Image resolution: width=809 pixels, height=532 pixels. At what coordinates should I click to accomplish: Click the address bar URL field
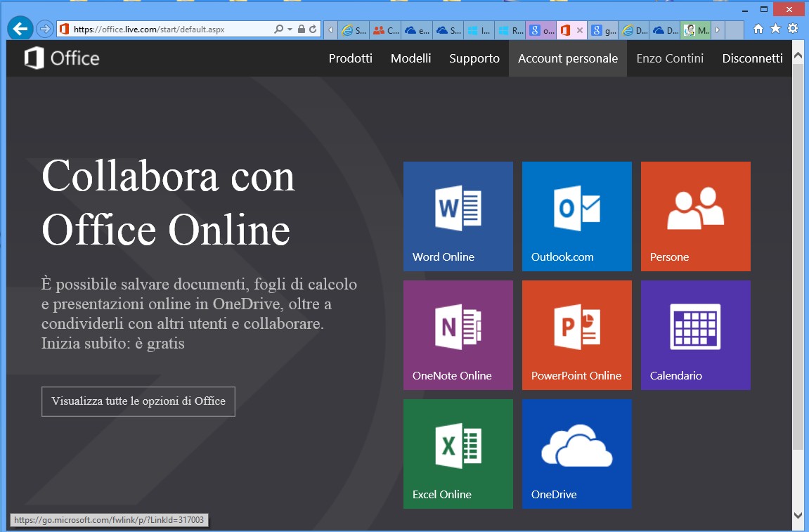point(169,30)
